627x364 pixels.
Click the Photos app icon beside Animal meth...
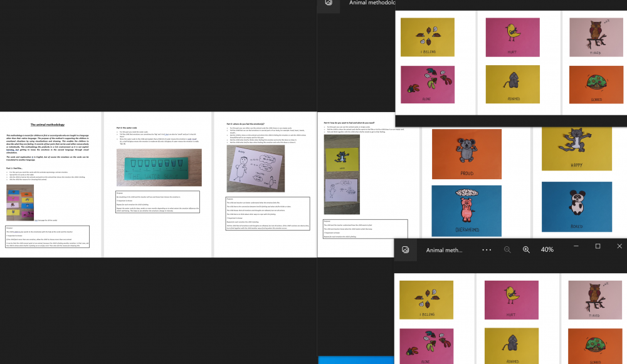406,250
